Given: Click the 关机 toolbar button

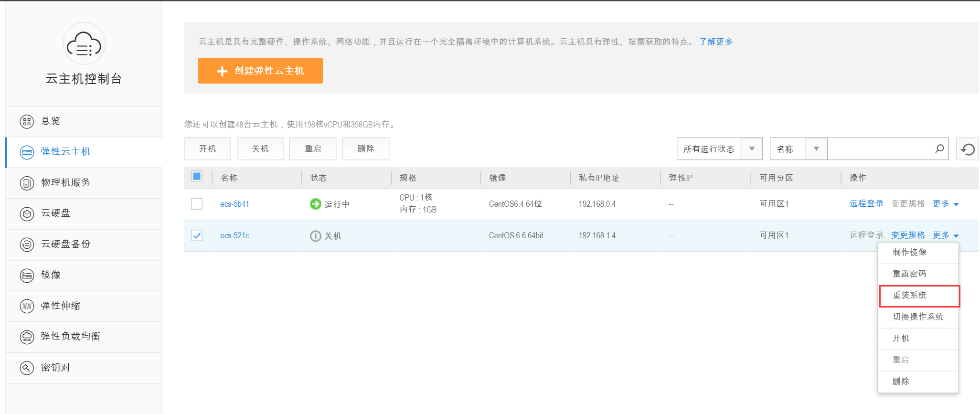Looking at the screenshot, I should pos(260,149).
